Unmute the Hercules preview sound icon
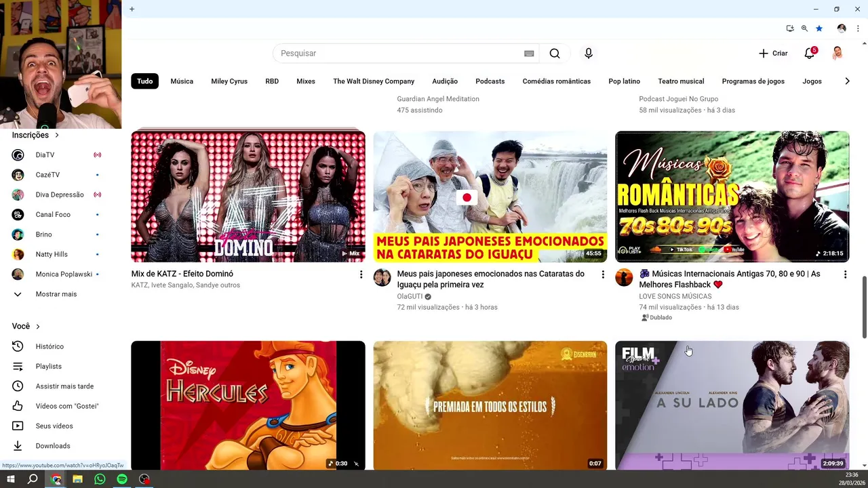The width and height of the screenshot is (868, 488). pos(356,464)
